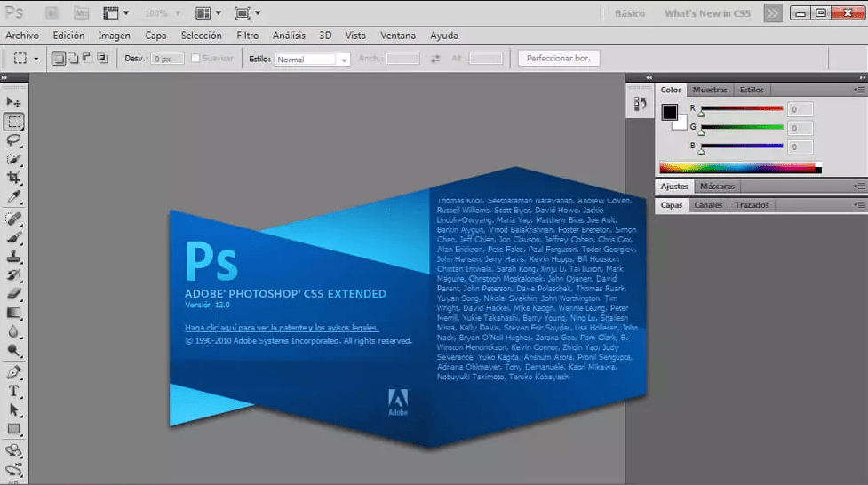Select the Pen tool
Screen dimensions: 868x485
point(14,372)
